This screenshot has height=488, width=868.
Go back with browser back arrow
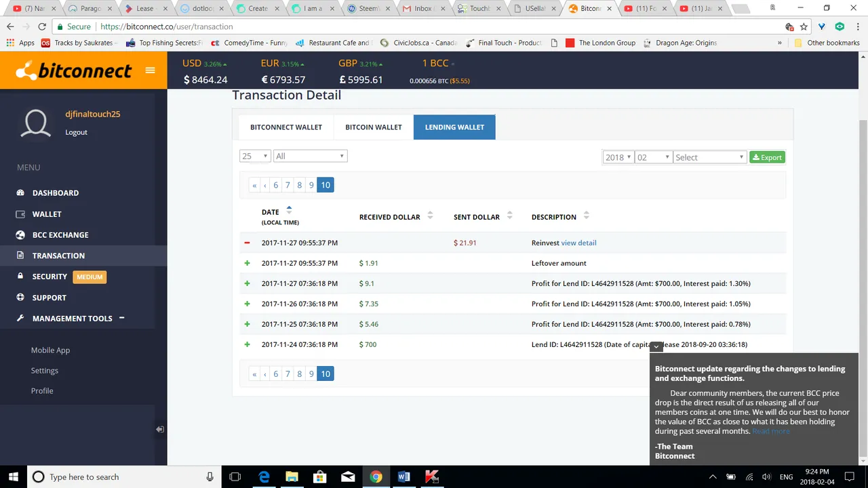click(x=10, y=26)
